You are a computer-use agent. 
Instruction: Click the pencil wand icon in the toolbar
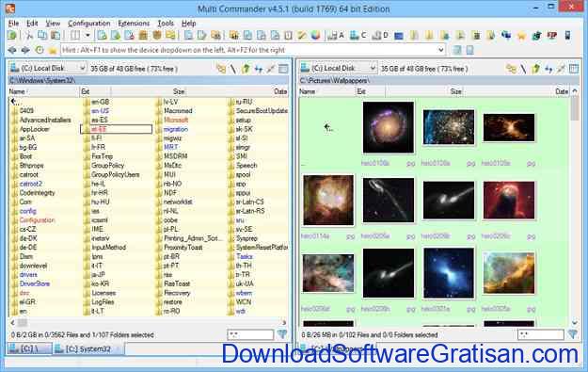(302, 36)
